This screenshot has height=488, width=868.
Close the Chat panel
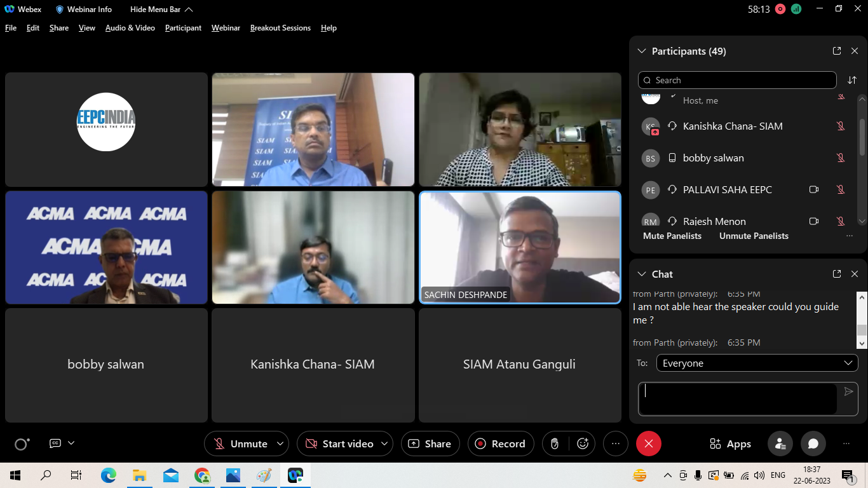[x=855, y=274]
